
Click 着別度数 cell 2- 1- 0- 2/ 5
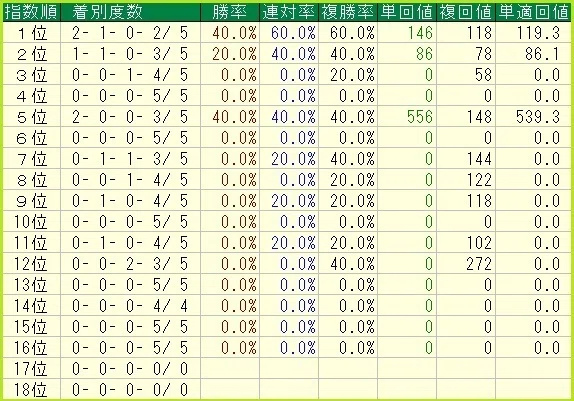point(130,33)
